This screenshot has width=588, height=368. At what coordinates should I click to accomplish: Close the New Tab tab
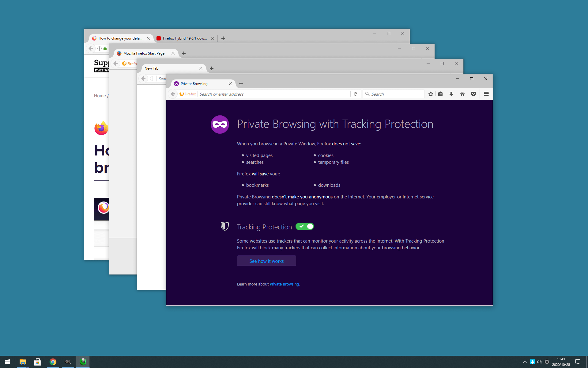tap(201, 68)
